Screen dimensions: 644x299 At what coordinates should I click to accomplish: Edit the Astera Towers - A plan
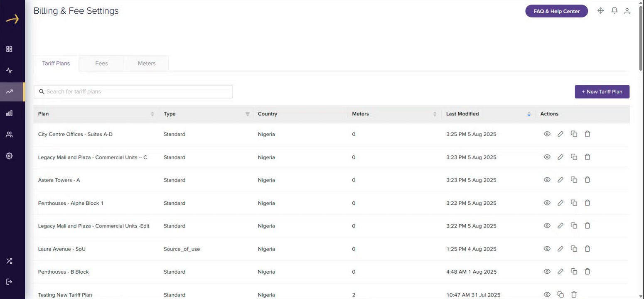point(560,180)
